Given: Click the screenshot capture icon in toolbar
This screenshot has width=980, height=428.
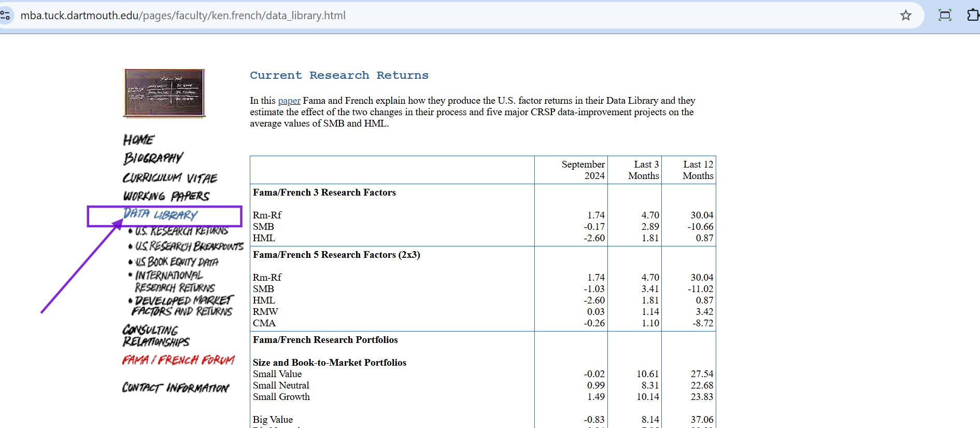Looking at the screenshot, I should [945, 16].
